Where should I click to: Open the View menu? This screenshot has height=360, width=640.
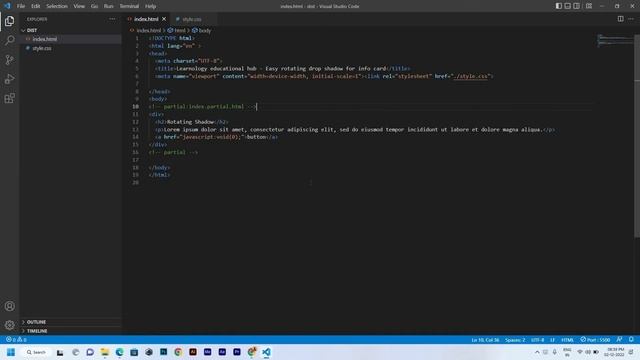click(x=79, y=6)
